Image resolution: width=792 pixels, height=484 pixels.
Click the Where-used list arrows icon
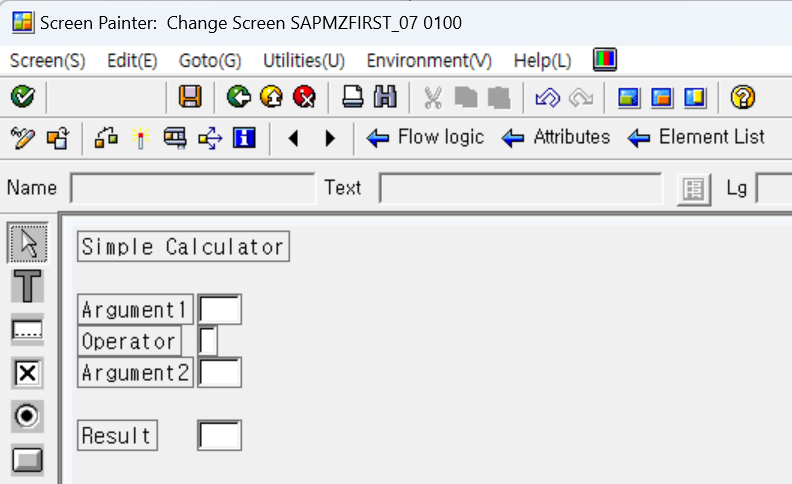(210, 138)
